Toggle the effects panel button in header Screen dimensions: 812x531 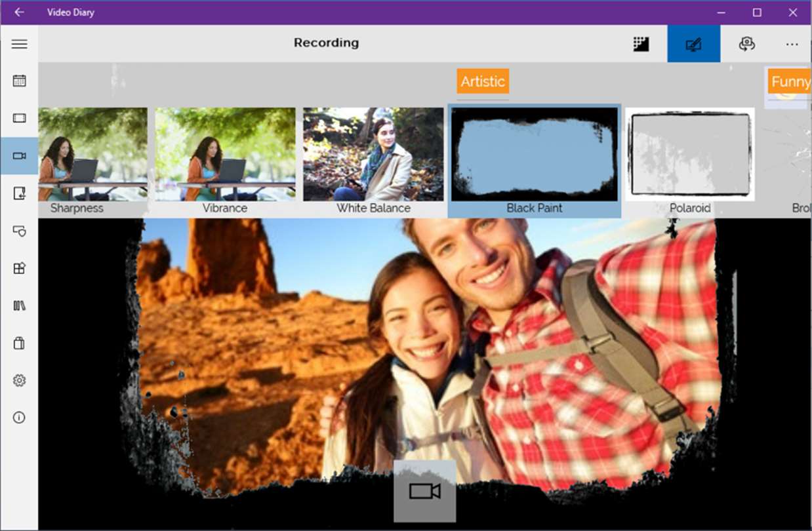[693, 44]
